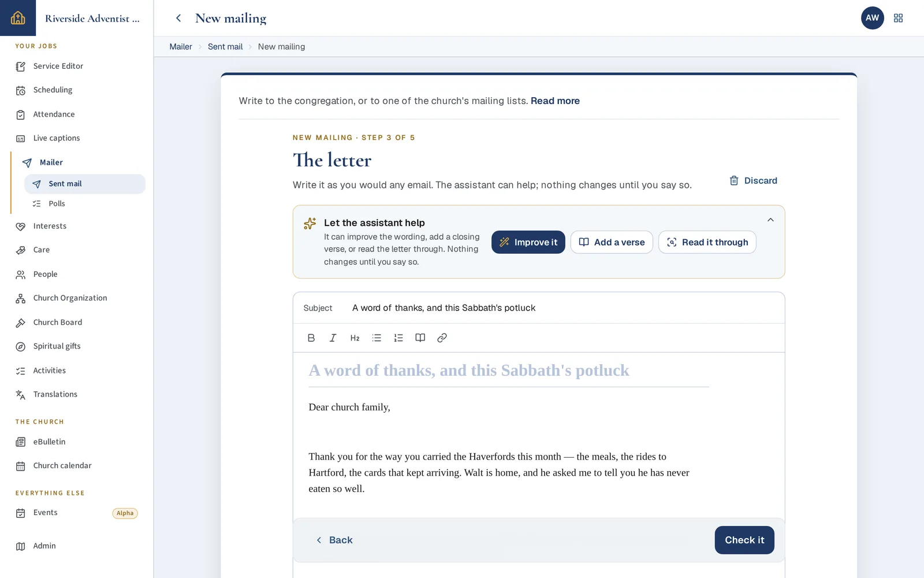924x578 pixels.
Task: Open People in the sidebar
Action: coord(78,275)
